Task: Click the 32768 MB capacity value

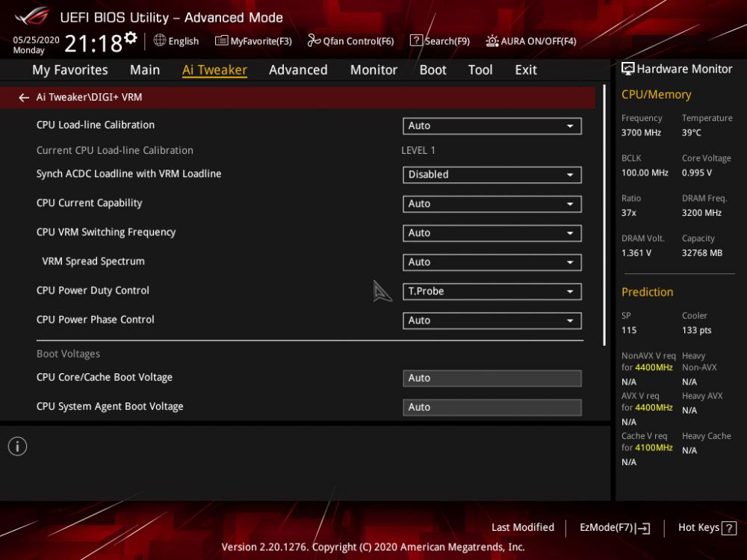Action: point(701,253)
